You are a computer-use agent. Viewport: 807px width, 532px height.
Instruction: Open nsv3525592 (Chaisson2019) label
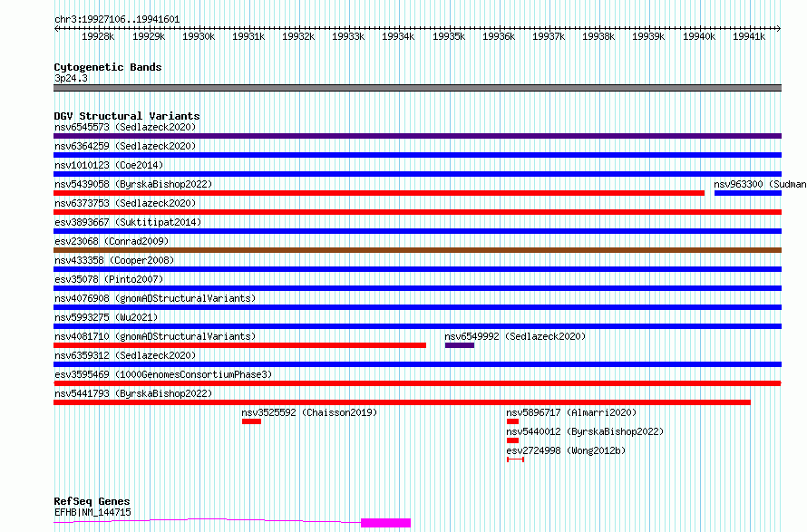309,412
